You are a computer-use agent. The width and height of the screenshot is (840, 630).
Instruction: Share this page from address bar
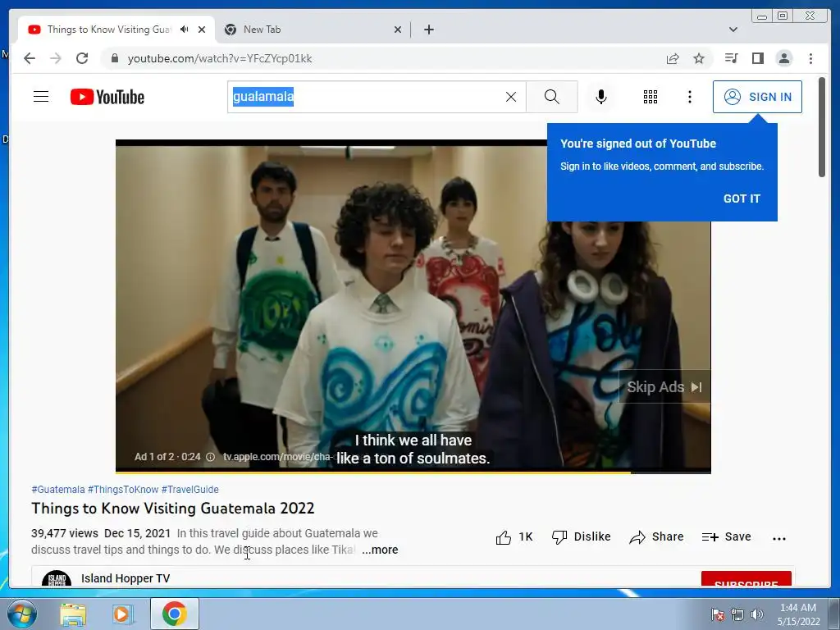pyautogui.click(x=673, y=58)
